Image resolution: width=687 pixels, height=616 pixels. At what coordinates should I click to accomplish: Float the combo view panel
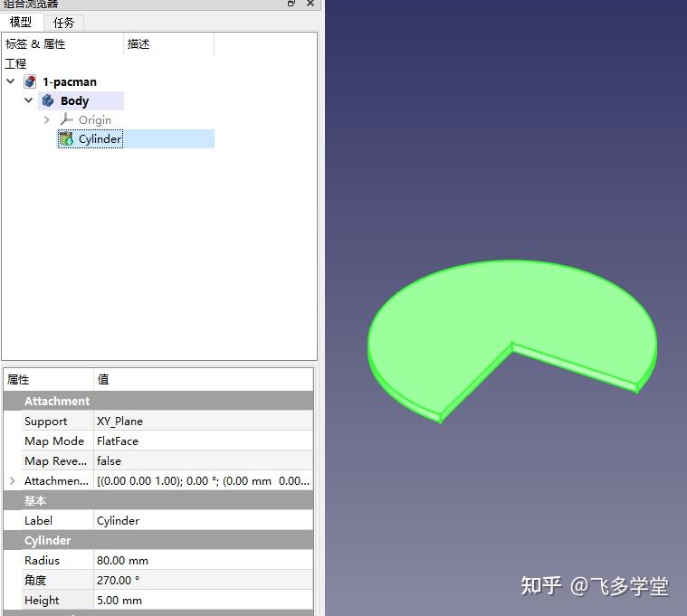[291, 3]
